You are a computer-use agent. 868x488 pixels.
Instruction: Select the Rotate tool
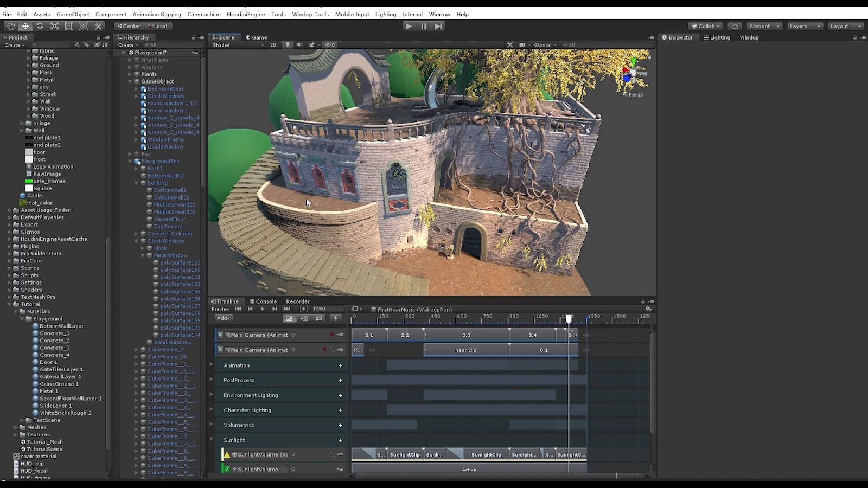click(40, 26)
